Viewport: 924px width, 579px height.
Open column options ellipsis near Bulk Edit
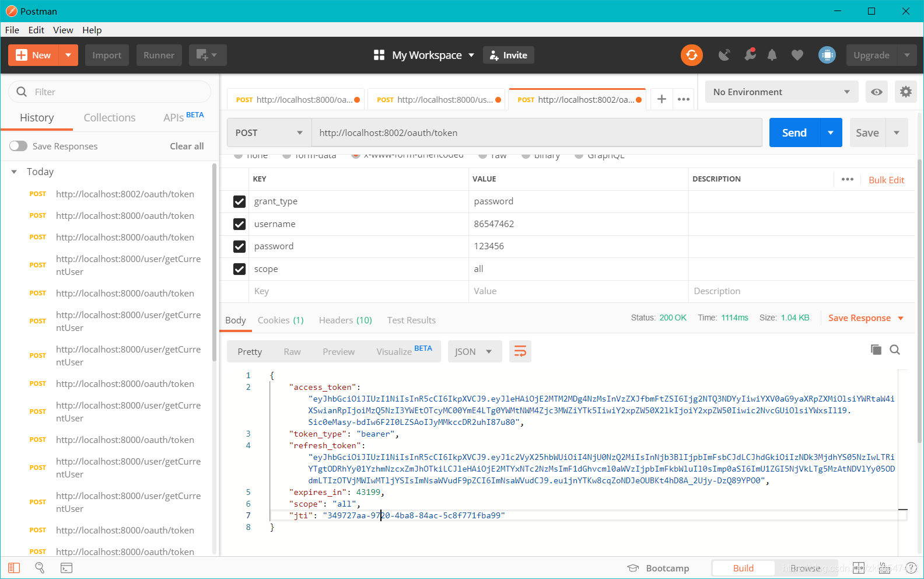point(848,179)
